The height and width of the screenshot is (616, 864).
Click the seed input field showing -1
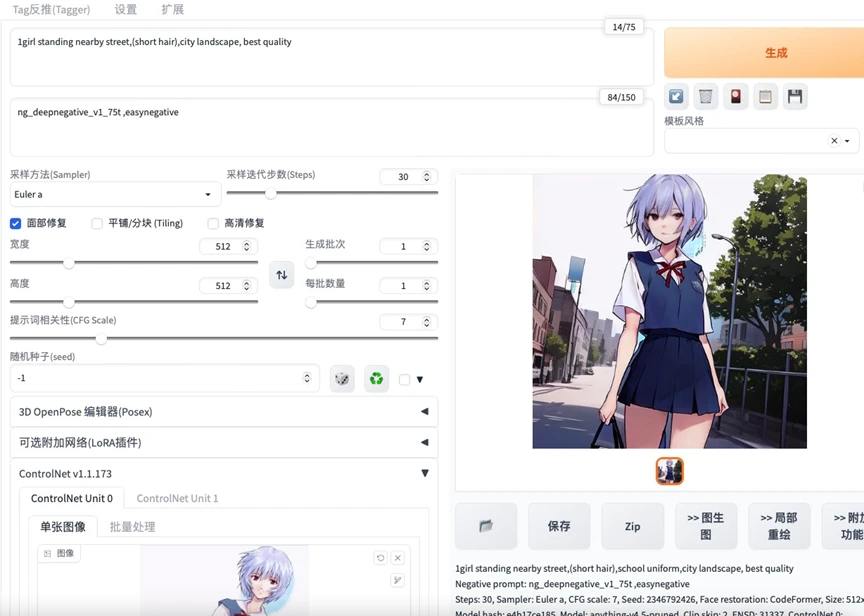point(164,378)
